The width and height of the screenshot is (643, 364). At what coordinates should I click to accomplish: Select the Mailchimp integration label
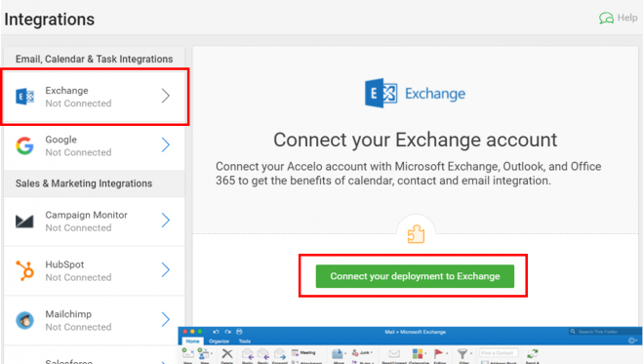click(x=68, y=314)
